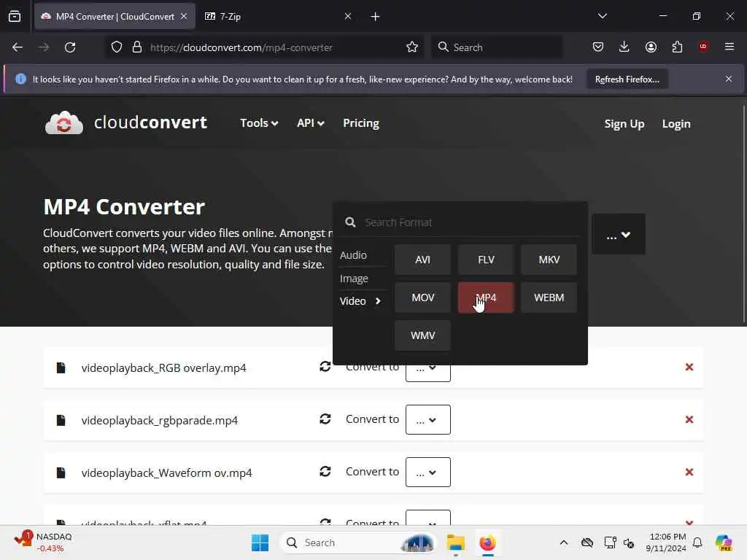Open the Windows Start menu
The height and width of the screenshot is (560, 747).
click(260, 542)
